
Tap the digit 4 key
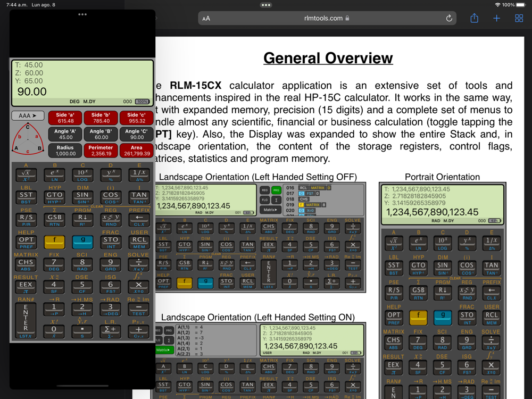pos(54,287)
